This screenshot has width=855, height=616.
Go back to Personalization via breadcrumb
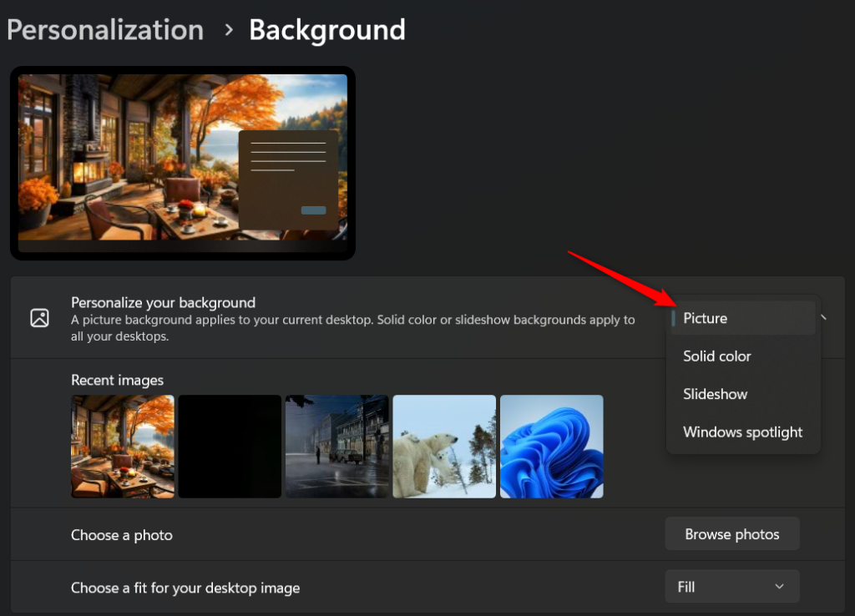[105, 30]
